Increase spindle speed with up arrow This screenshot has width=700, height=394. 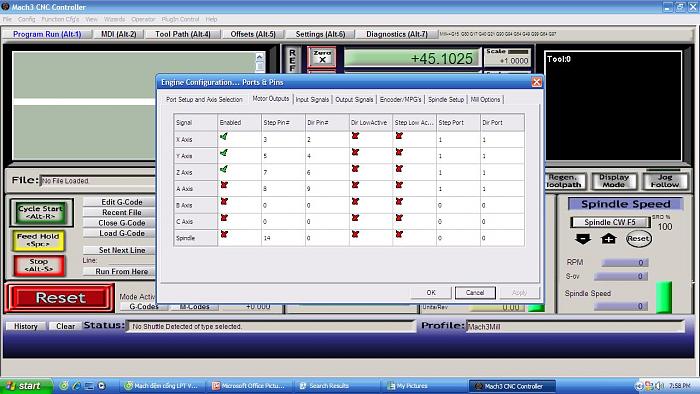tap(608, 239)
